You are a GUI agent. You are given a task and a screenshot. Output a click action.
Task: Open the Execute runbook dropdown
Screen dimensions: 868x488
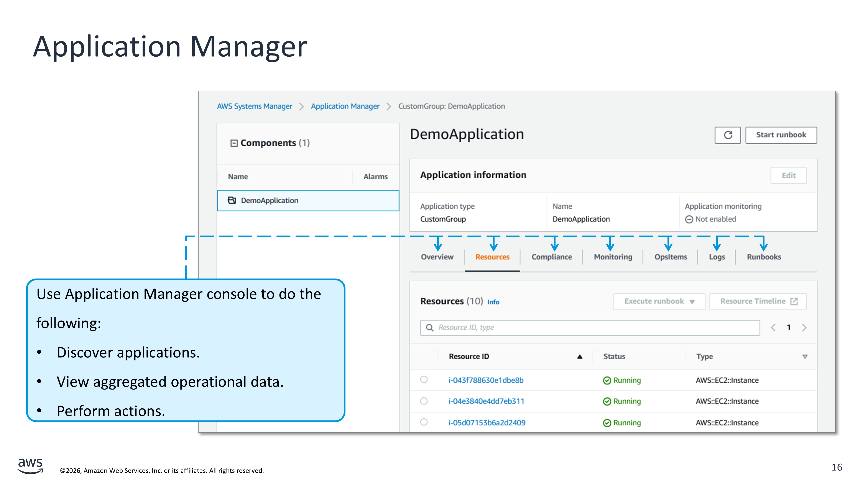tap(659, 301)
